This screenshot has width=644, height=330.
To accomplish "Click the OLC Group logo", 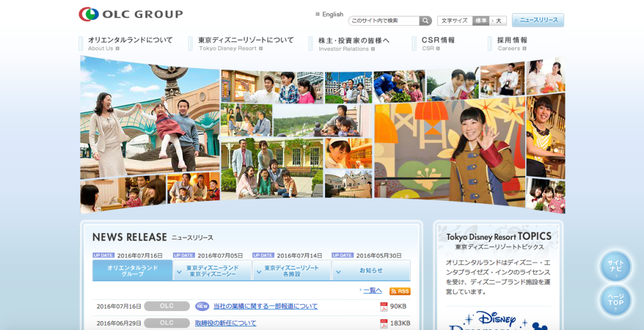I will (x=131, y=14).
